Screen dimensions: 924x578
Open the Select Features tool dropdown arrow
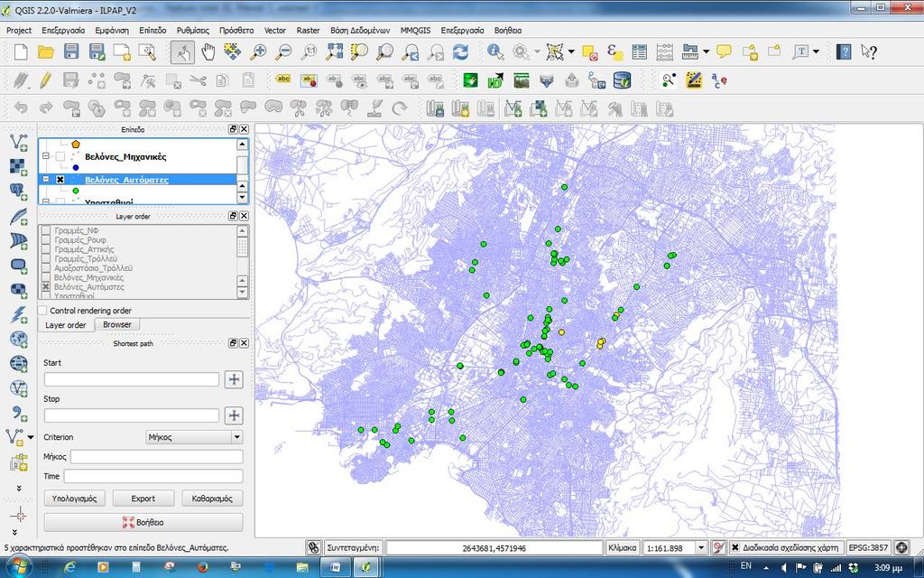tap(571, 51)
